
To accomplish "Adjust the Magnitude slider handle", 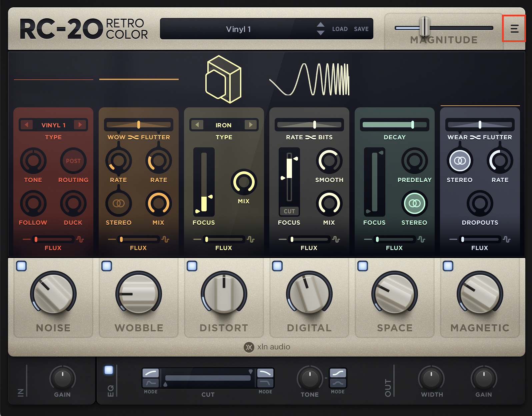I will [x=424, y=27].
